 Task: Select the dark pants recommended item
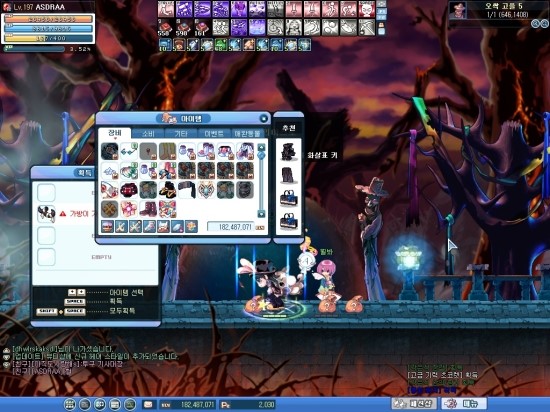point(288,175)
